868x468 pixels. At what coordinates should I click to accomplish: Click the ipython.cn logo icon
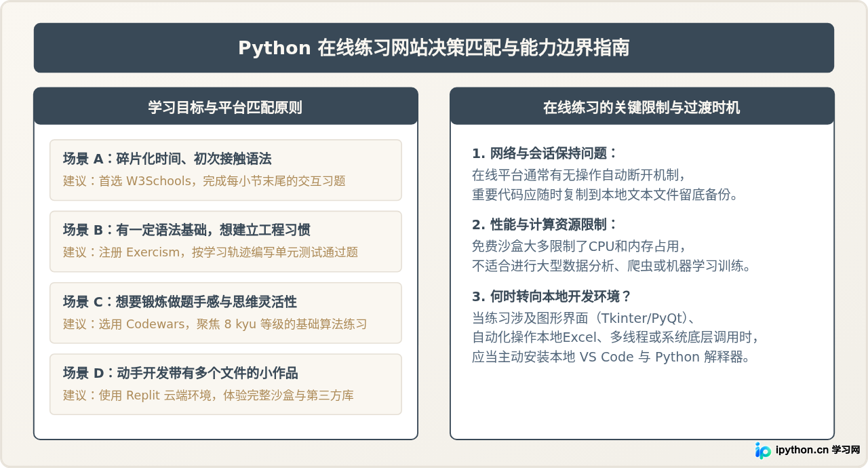click(763, 450)
